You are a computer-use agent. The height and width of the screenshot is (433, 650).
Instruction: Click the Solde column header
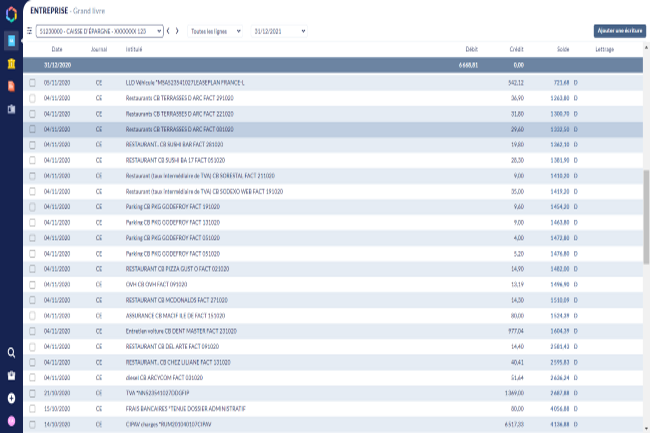(x=563, y=48)
